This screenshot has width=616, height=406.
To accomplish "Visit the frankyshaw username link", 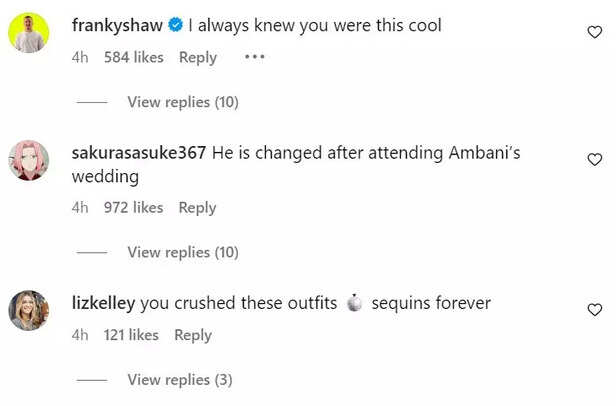I will (117, 25).
